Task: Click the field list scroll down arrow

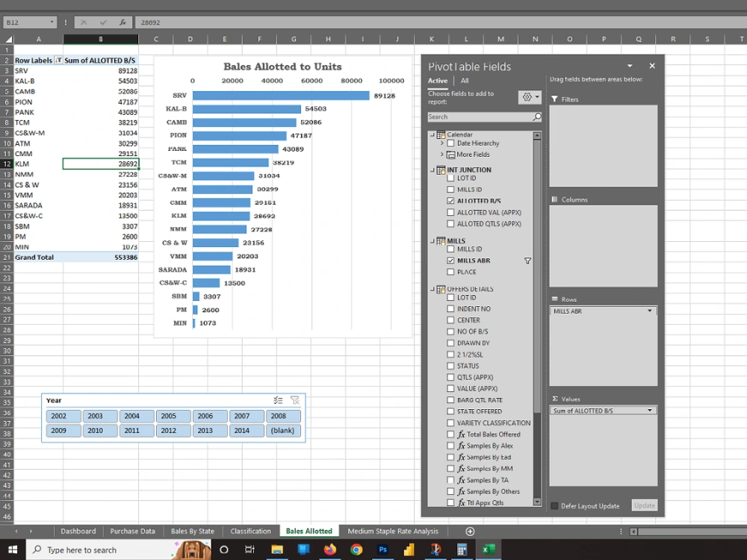Action: tap(537, 502)
